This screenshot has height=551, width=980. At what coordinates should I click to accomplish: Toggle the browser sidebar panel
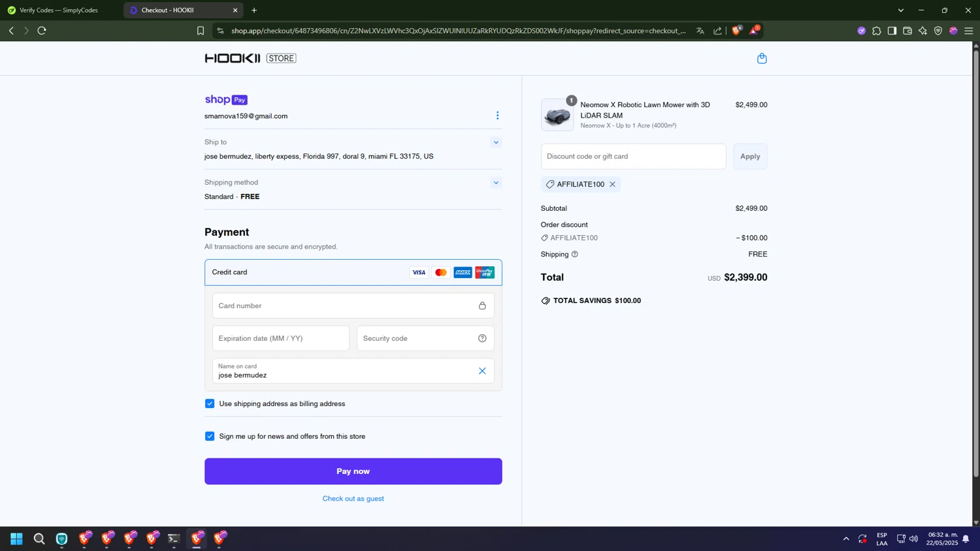coord(892,31)
